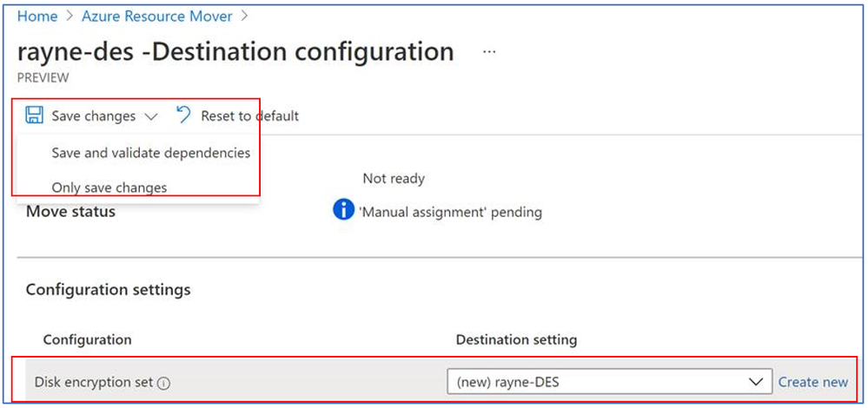
Task: Click the Save changes button label
Action: point(94,116)
